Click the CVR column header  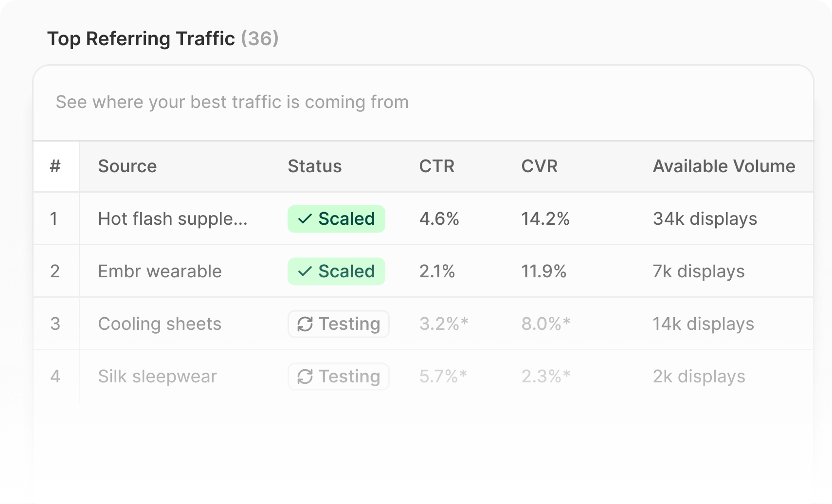539,166
